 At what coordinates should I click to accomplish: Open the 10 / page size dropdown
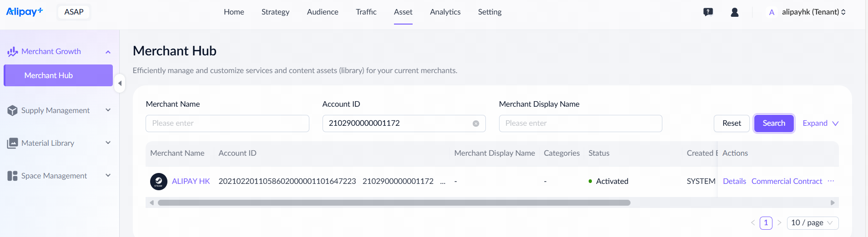tap(812, 223)
